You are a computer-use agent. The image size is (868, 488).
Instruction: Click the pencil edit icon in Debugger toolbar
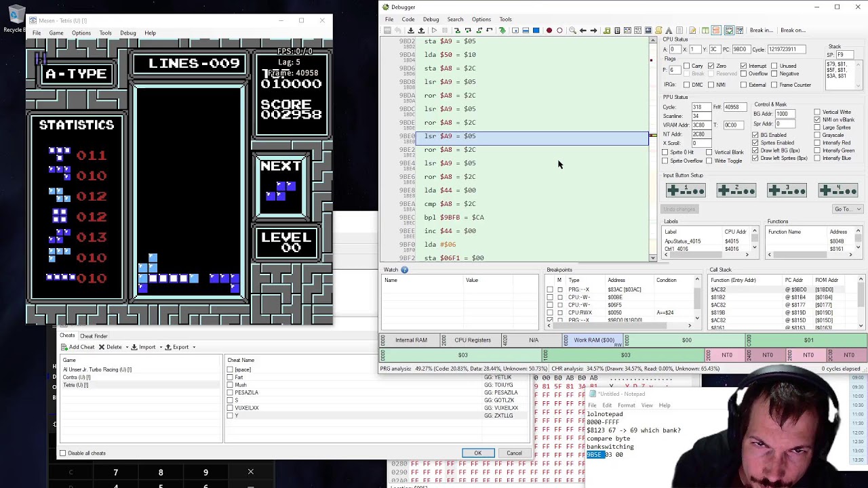(x=692, y=30)
